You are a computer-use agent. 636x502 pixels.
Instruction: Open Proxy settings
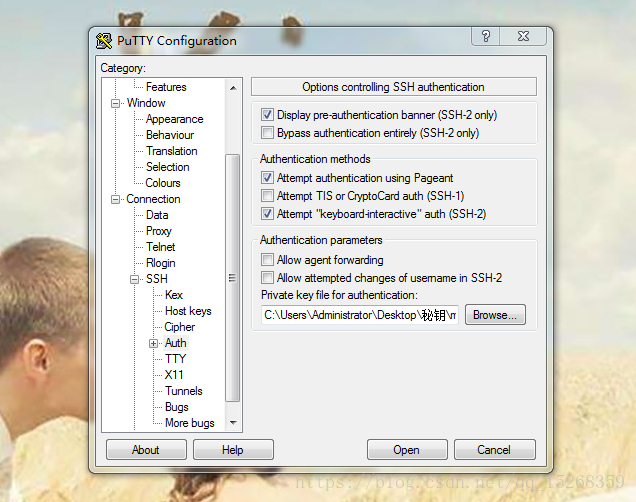(x=159, y=231)
